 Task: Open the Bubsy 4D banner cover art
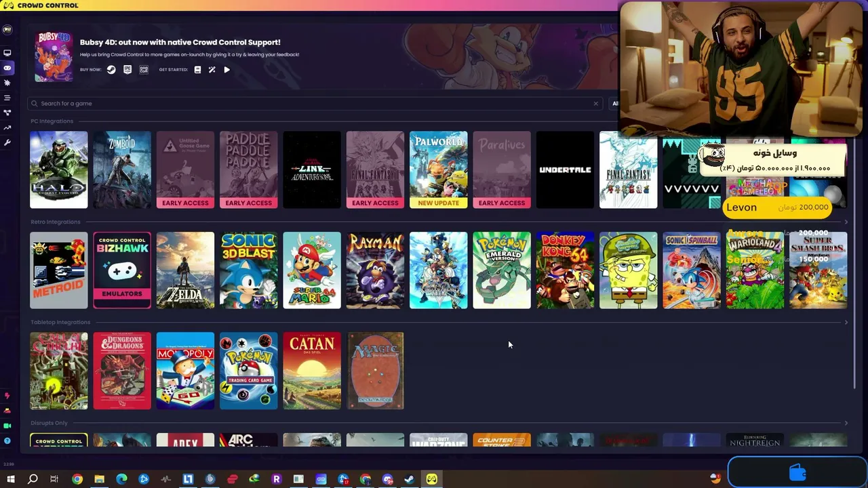[x=54, y=56]
